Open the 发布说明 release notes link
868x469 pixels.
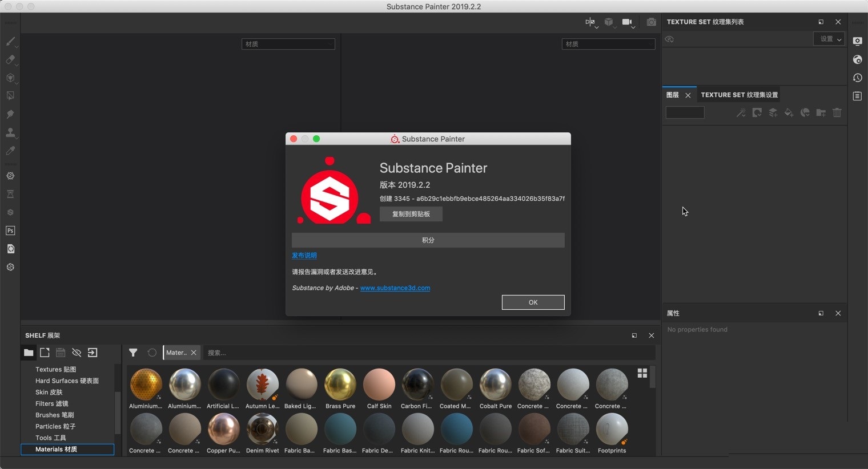click(304, 256)
